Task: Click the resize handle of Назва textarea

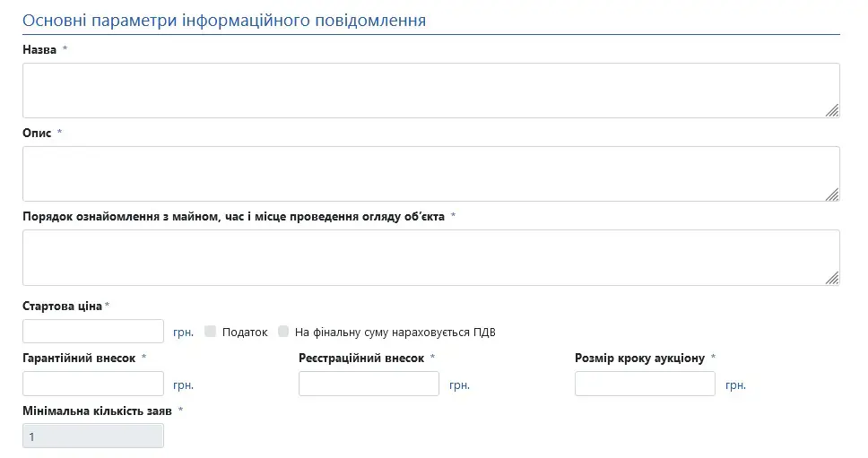Action: tap(832, 110)
